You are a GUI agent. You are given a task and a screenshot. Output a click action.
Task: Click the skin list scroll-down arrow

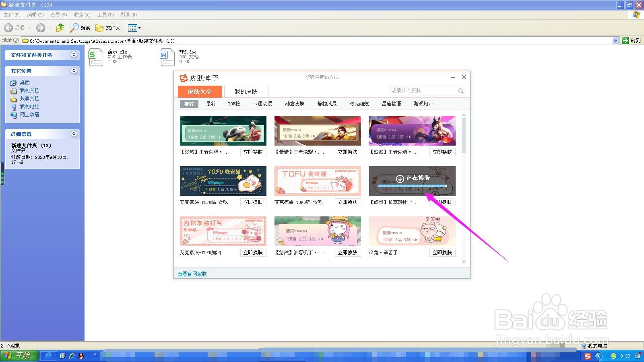[464, 261]
